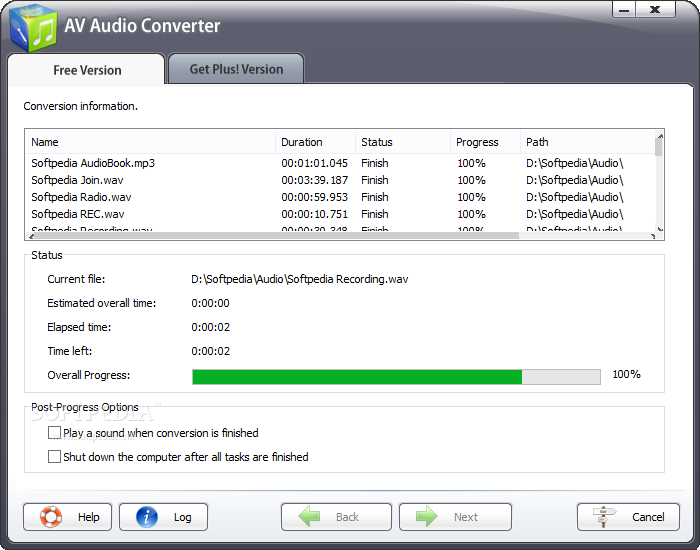Click the green left arrow Back icon
Image resolution: width=700 pixels, height=550 pixels.
coord(309,517)
